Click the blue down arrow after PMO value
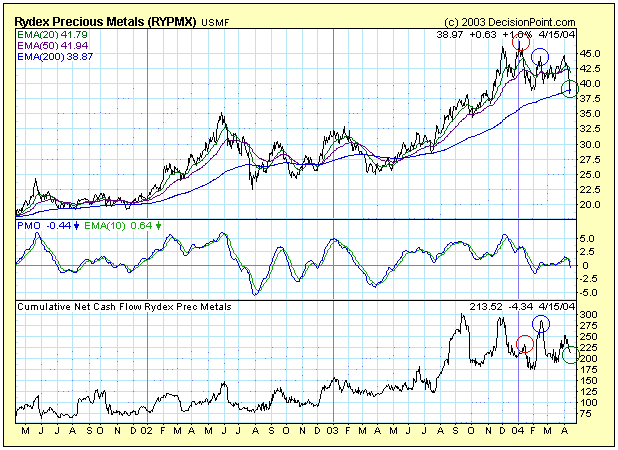The image size is (618, 450). 76,226
